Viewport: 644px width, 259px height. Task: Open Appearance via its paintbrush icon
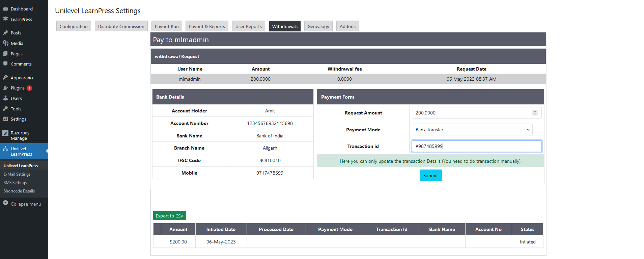point(5,78)
